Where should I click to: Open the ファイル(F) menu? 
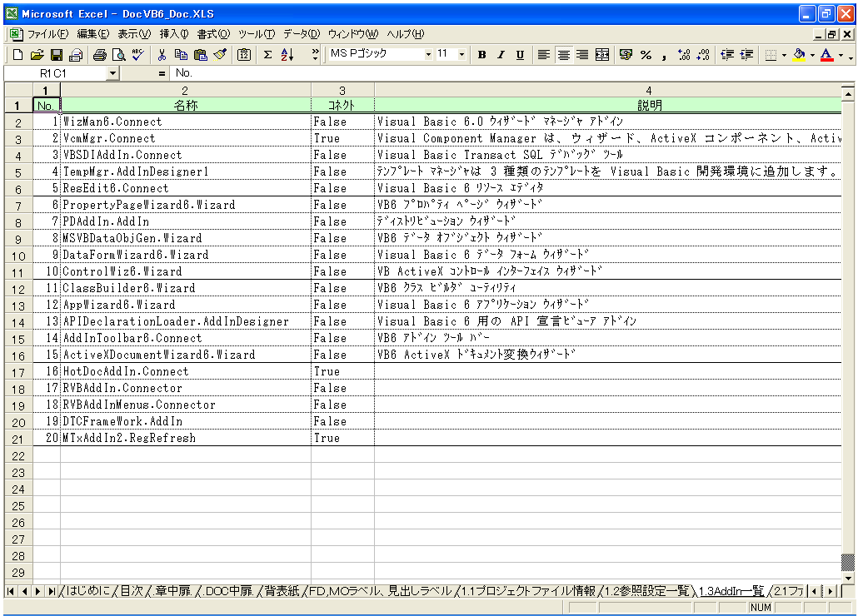47,34
